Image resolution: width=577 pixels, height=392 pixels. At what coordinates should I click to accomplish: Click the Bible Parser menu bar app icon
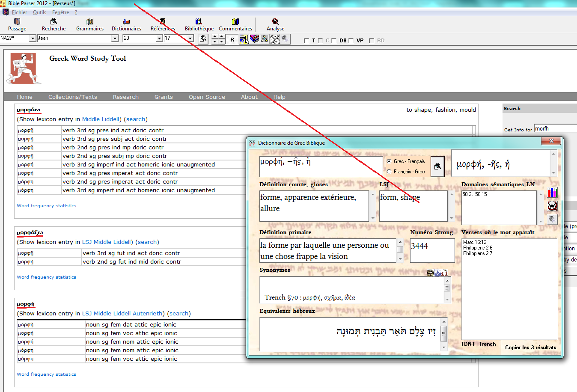click(x=6, y=12)
